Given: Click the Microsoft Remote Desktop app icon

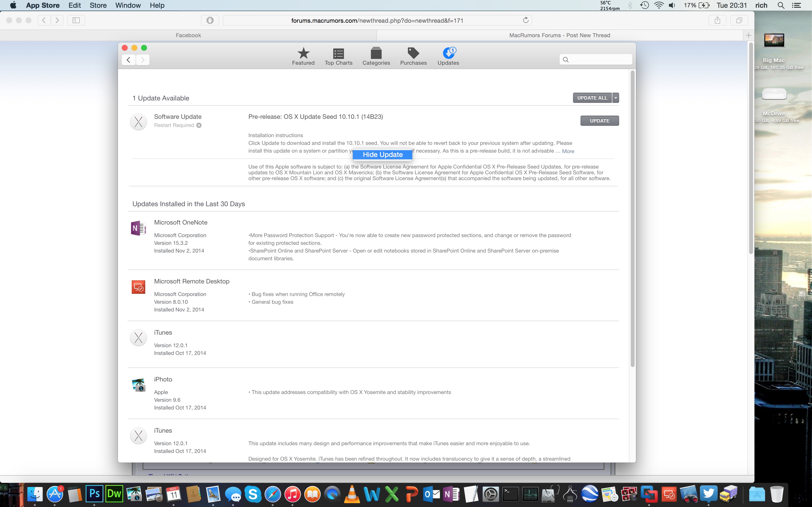Looking at the screenshot, I should 138,287.
